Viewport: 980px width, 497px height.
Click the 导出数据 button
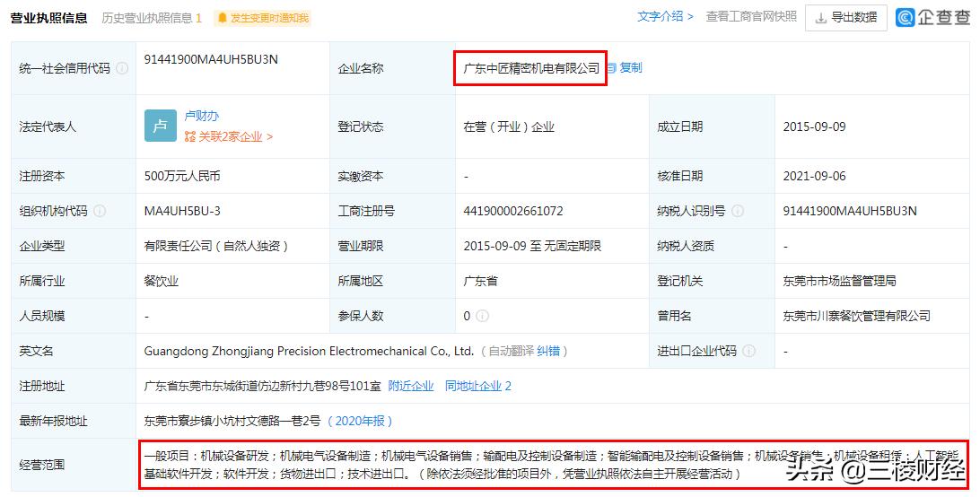point(846,18)
